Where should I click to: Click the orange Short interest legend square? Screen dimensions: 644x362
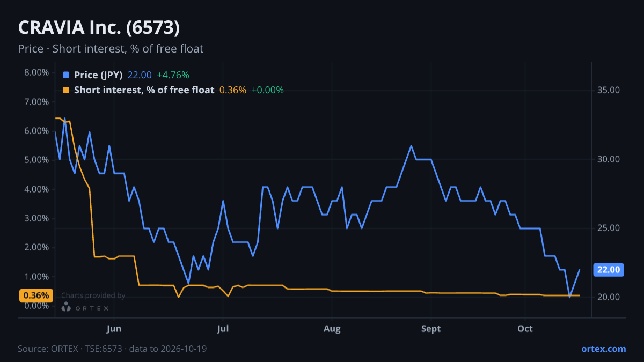[66, 90]
